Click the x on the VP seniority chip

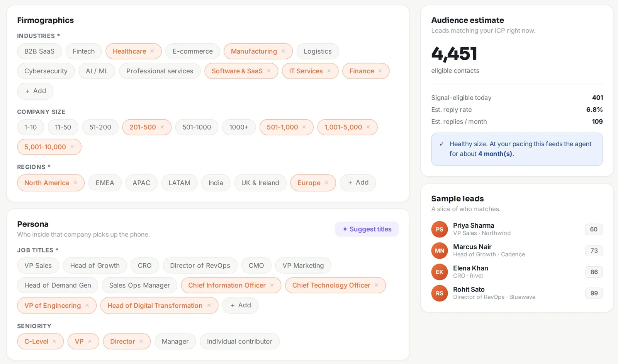90,341
